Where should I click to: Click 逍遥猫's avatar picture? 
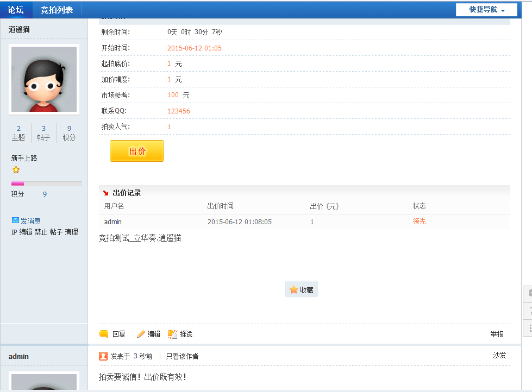(44, 79)
